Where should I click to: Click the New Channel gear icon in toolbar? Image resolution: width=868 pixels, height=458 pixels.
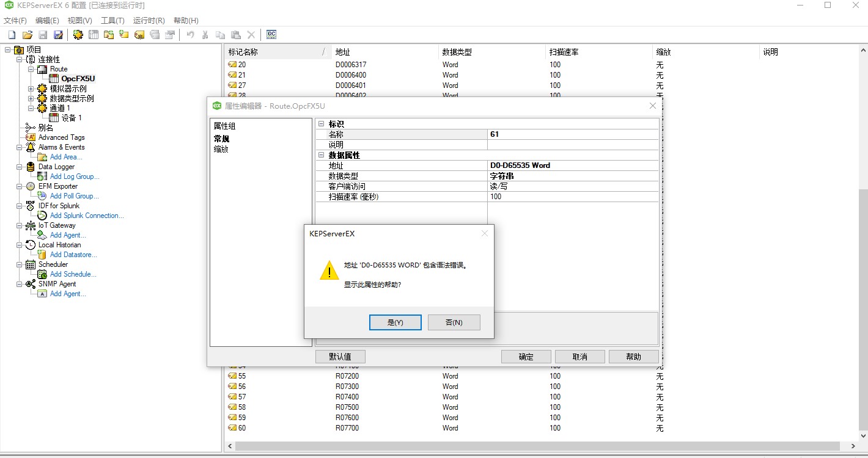(78, 35)
